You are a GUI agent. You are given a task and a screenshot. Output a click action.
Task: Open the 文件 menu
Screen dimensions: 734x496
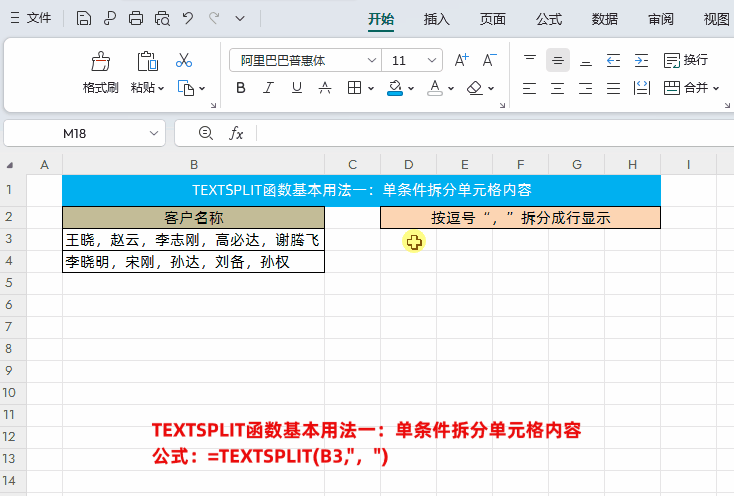tap(30, 18)
